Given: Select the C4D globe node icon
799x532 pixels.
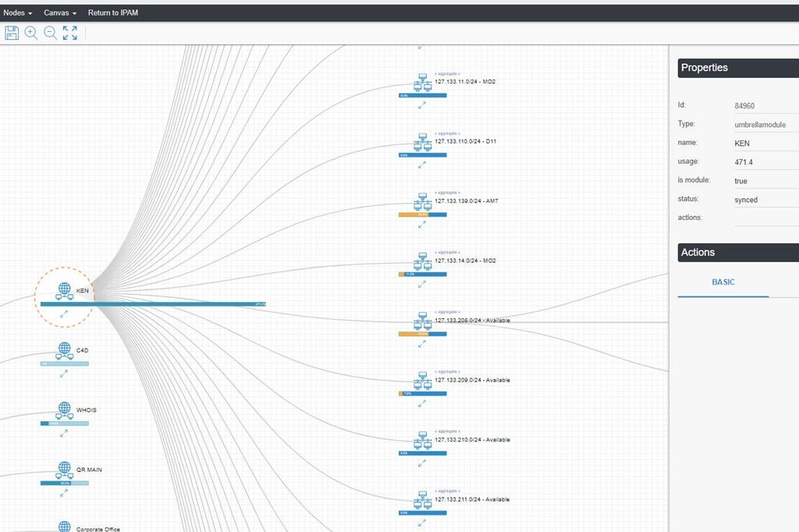Looking at the screenshot, I should coord(64,350).
